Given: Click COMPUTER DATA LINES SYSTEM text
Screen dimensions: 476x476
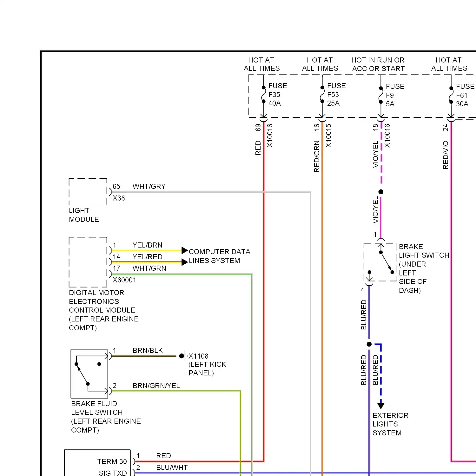Looking at the screenshot, I should click(x=219, y=256).
